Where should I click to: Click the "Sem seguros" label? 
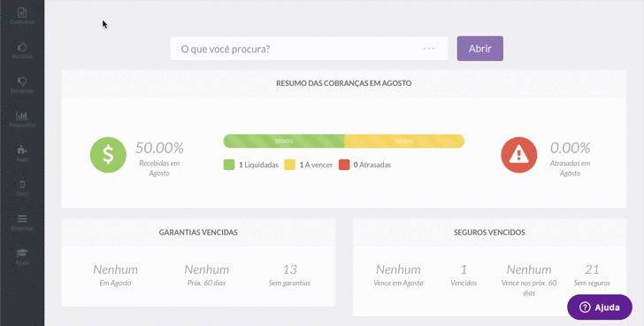(592, 283)
